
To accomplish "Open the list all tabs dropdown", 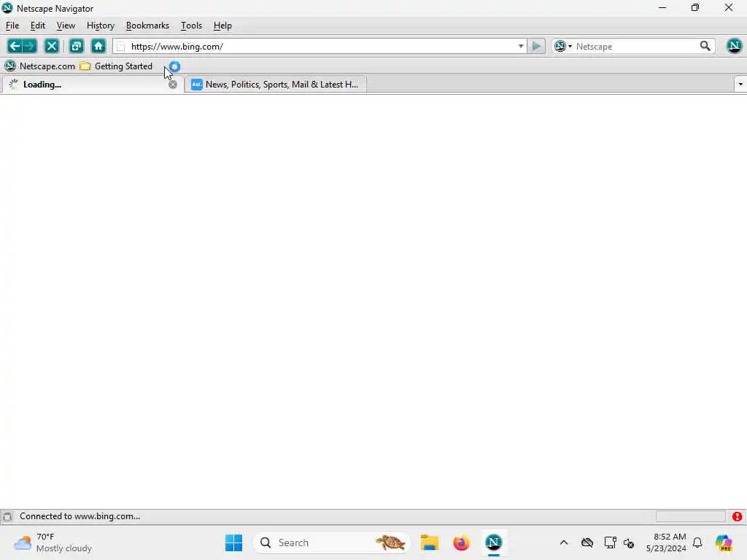I will (740, 85).
